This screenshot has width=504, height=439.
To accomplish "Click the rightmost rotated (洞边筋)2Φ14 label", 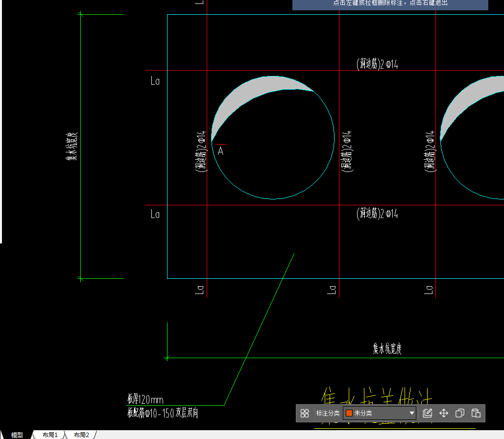I will point(430,151).
